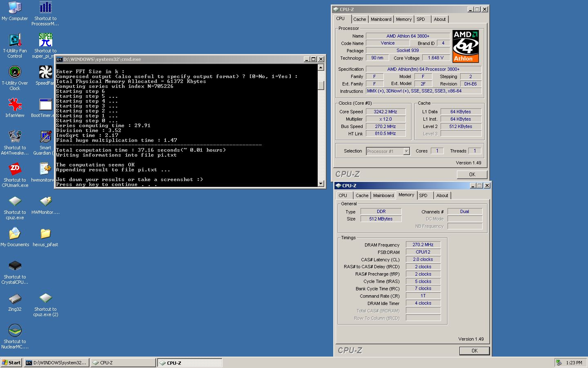Click the Level 2 cache 512 KBytes value
The image size is (588, 368).
(x=461, y=126)
